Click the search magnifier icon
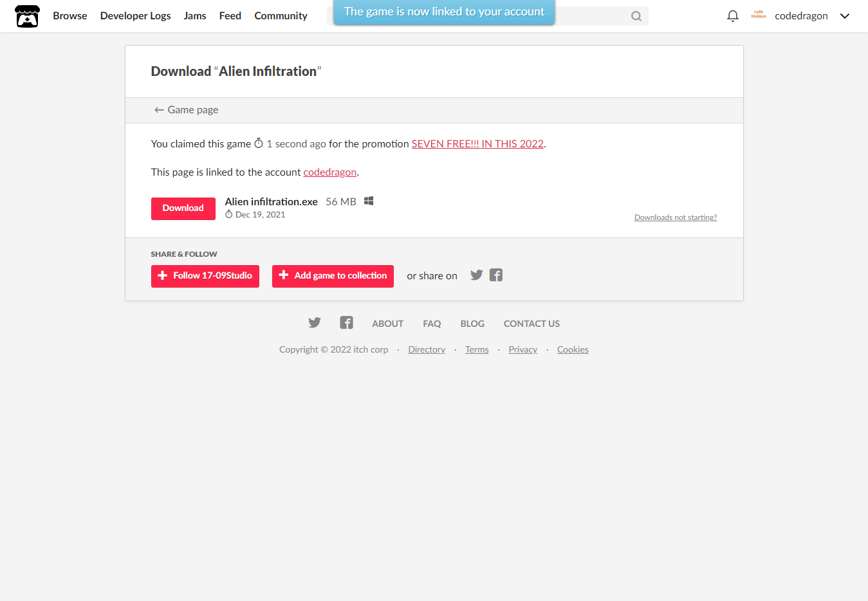Viewport: 868px width, 601px height. [x=636, y=16]
